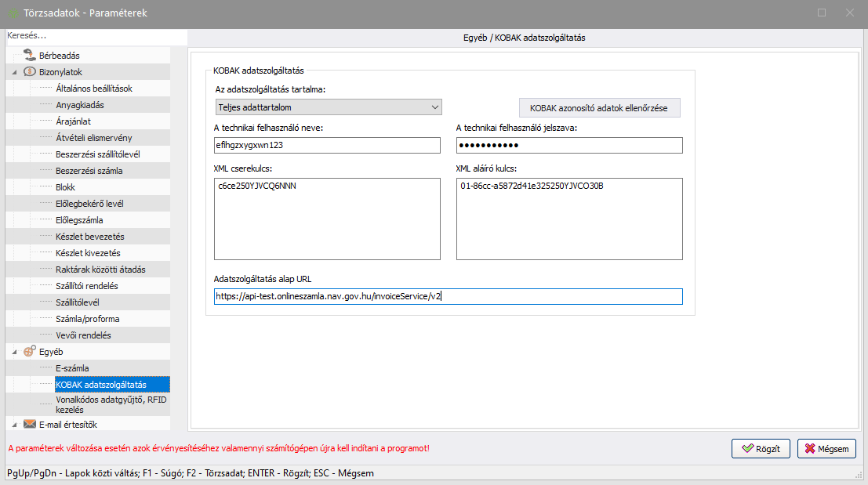Viewport: 868px width, 485px height.
Task: Collapse the Egyéb tree node
Action: pyautogui.click(x=14, y=352)
